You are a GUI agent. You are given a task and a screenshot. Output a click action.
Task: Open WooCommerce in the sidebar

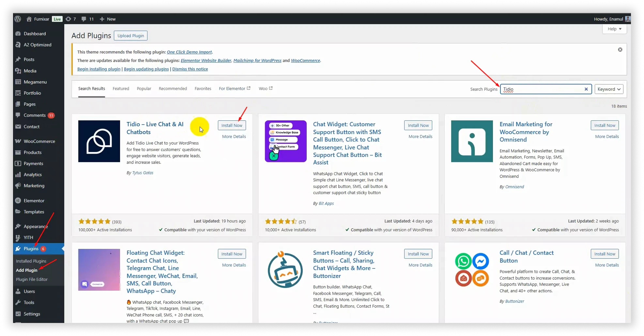click(38, 141)
